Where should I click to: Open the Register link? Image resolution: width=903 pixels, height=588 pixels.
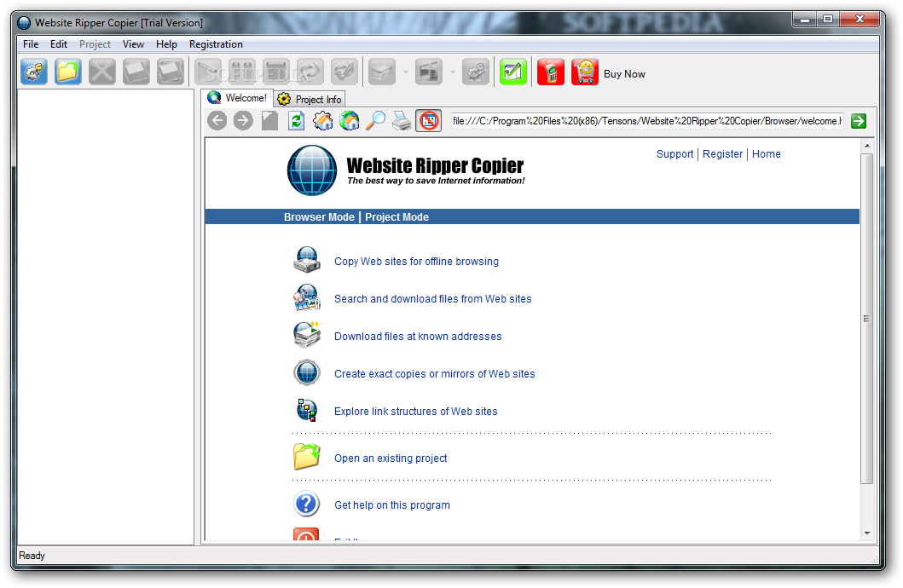723,154
